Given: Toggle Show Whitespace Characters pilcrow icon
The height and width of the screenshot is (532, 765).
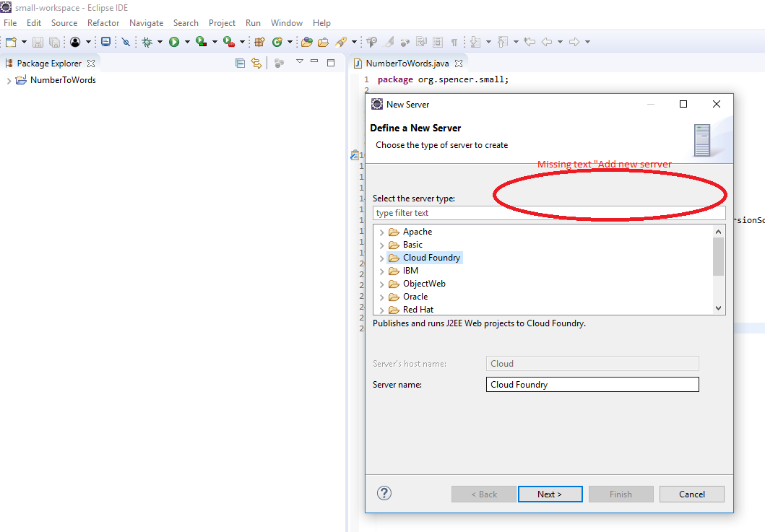Looking at the screenshot, I should (454, 42).
